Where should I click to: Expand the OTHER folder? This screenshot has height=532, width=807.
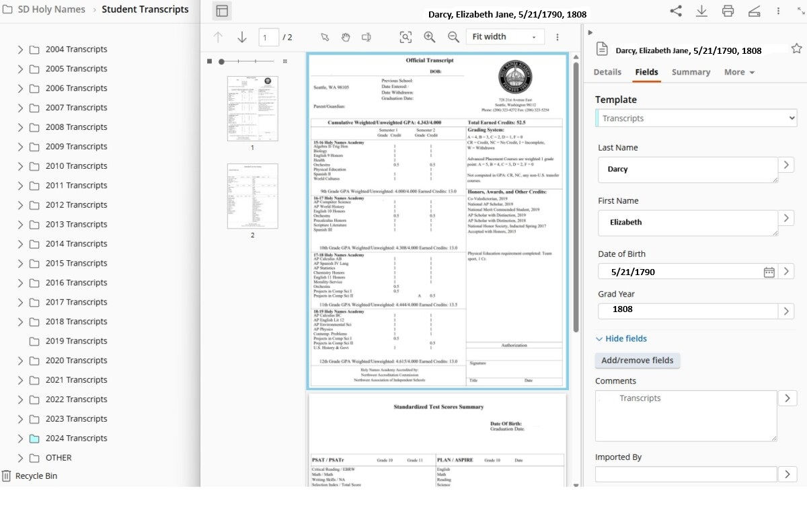coord(20,458)
